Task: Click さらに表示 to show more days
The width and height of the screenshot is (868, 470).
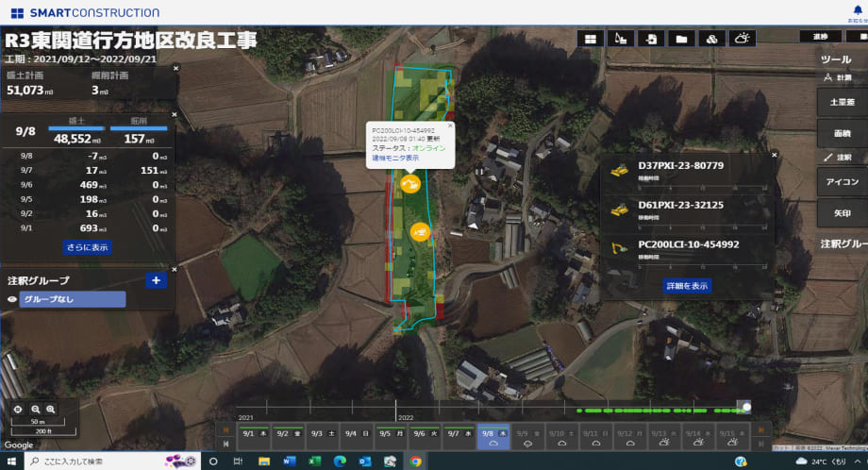Action: pyautogui.click(x=88, y=247)
